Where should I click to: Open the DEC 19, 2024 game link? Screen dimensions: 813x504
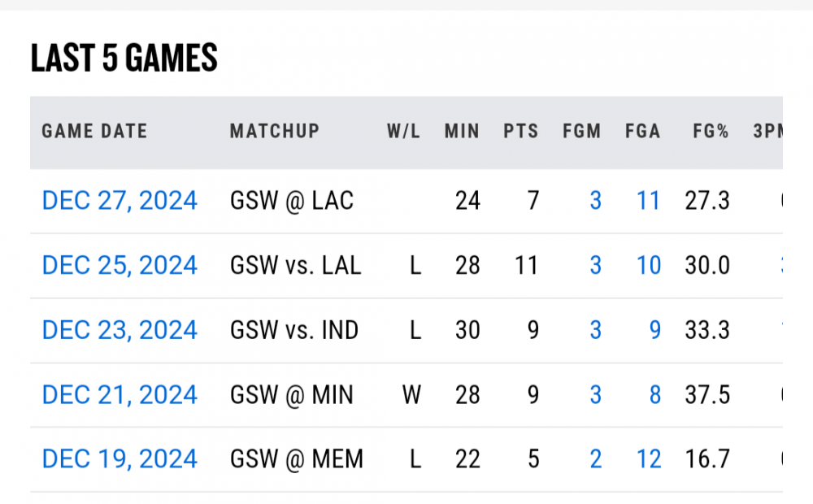120,460
